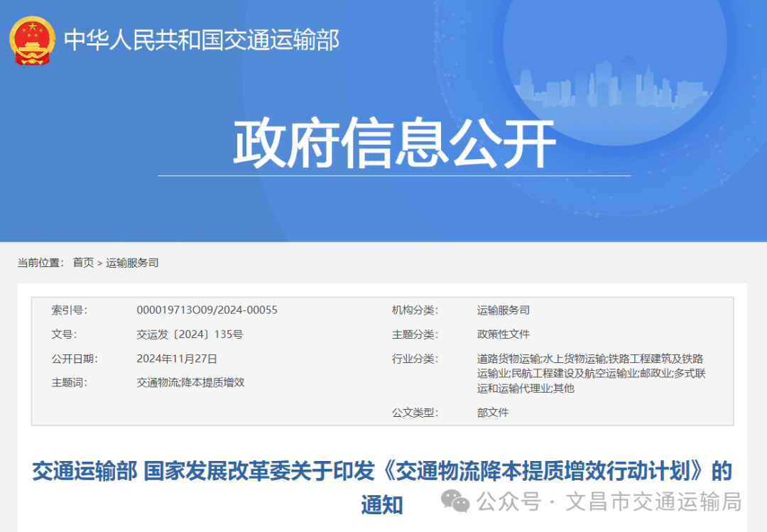Click the 当前位置 label

point(40,263)
